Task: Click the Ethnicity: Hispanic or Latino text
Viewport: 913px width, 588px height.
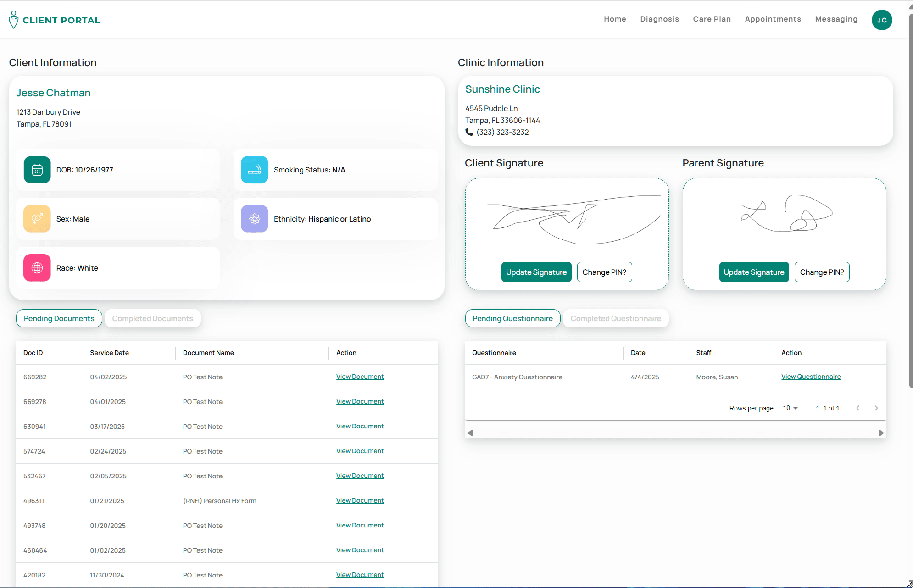Action: pyautogui.click(x=322, y=219)
